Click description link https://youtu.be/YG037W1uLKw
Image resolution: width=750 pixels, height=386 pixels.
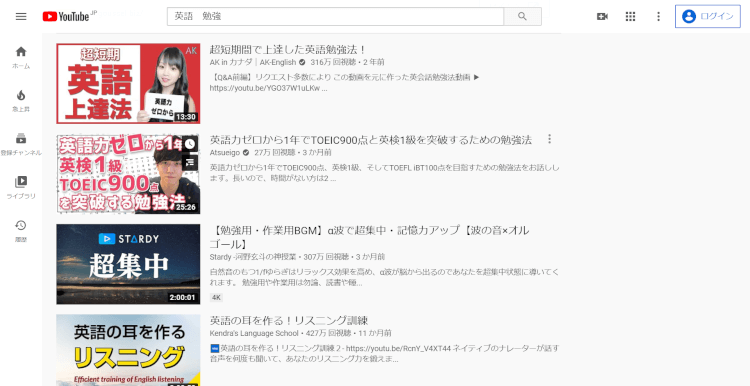[265, 88]
